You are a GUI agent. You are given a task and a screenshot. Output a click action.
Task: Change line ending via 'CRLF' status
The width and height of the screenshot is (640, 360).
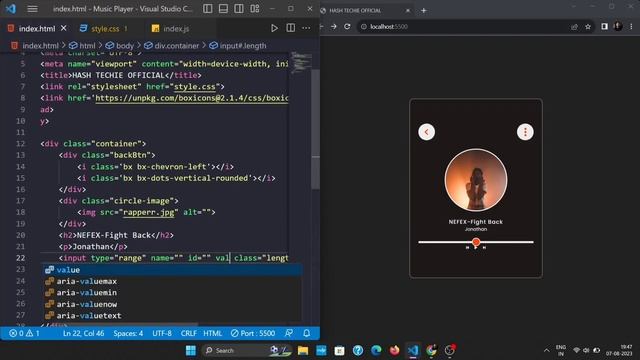(189, 333)
